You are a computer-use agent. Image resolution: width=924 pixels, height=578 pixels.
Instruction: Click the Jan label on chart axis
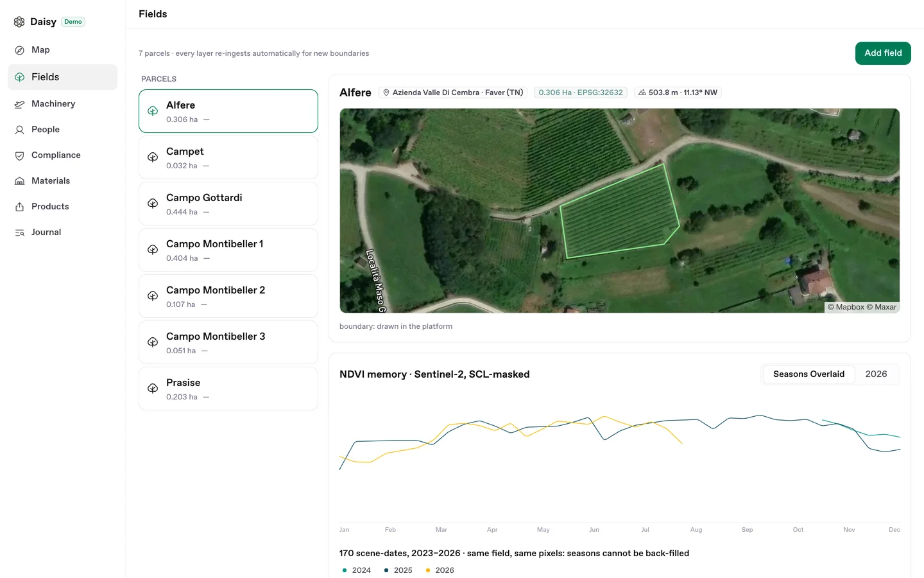tap(345, 530)
